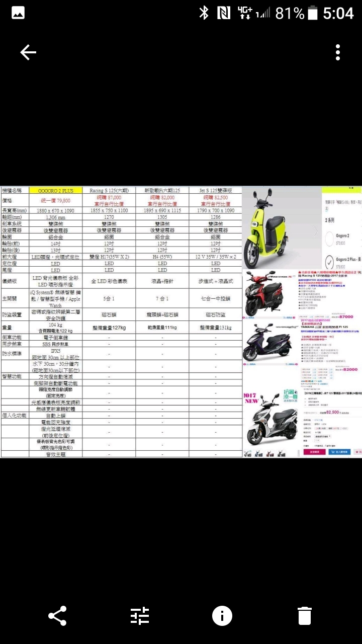Tap the Jet S 125 column header
This screenshot has height=644, width=362.
[216, 191]
